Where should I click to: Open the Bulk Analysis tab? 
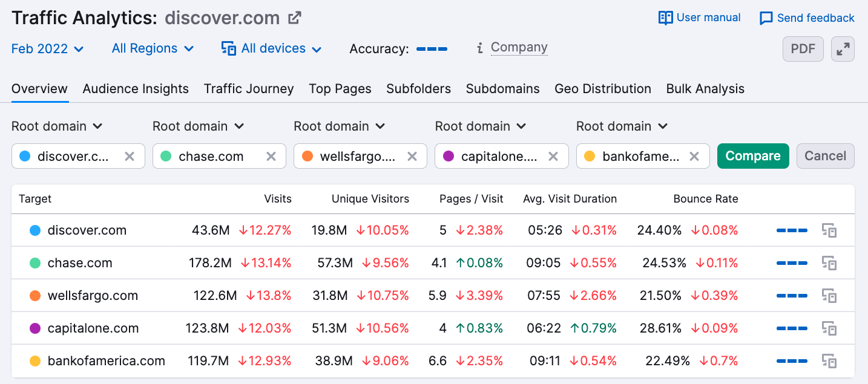pyautogui.click(x=705, y=89)
